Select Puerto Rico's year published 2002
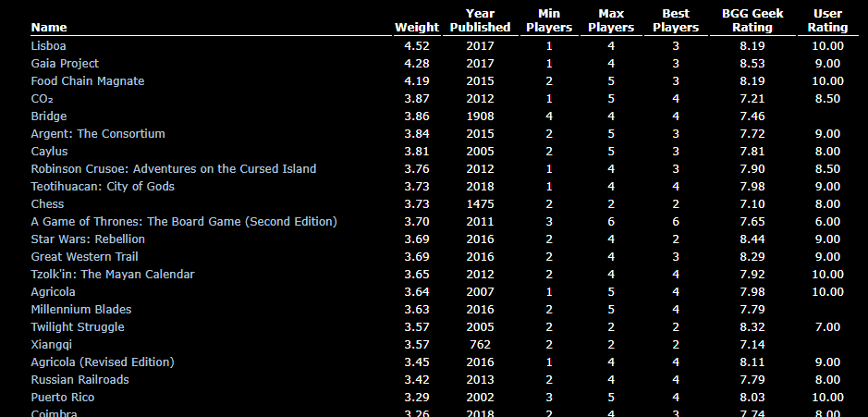 (480, 398)
